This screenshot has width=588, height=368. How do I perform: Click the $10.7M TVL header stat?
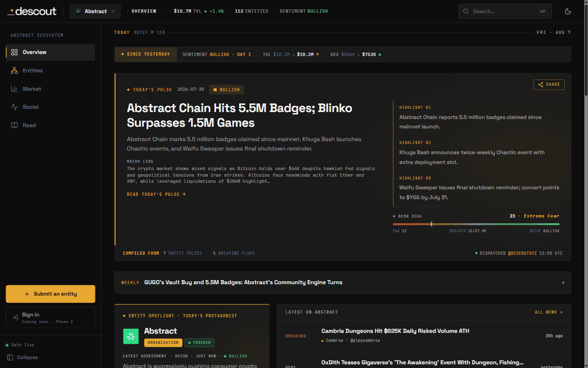198,11
